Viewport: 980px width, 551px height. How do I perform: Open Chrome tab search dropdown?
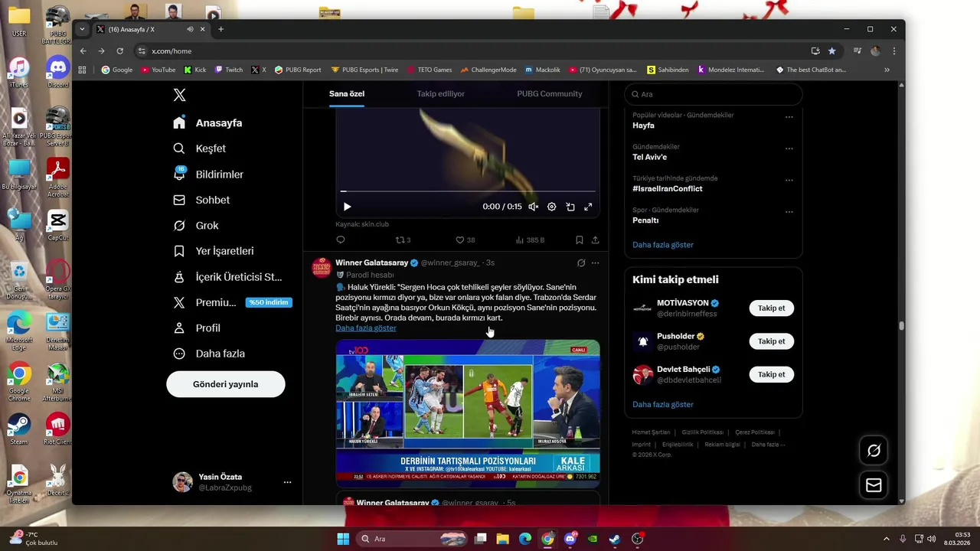tap(82, 29)
